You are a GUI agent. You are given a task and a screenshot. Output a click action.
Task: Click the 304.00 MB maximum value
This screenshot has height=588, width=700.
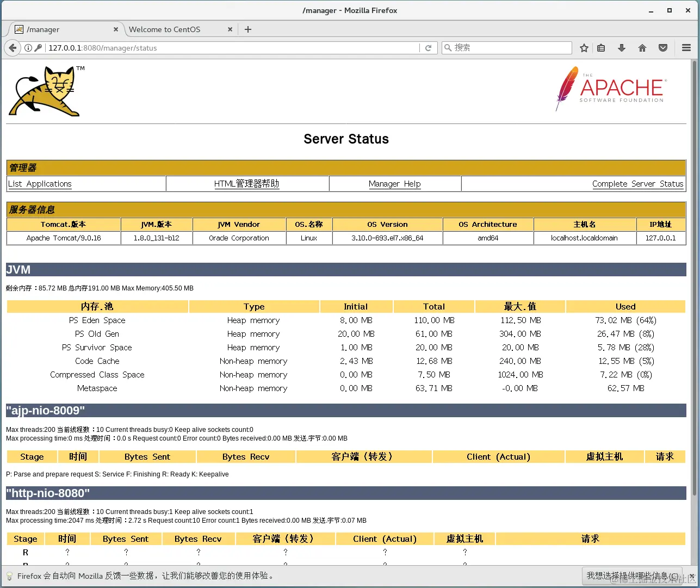(521, 334)
